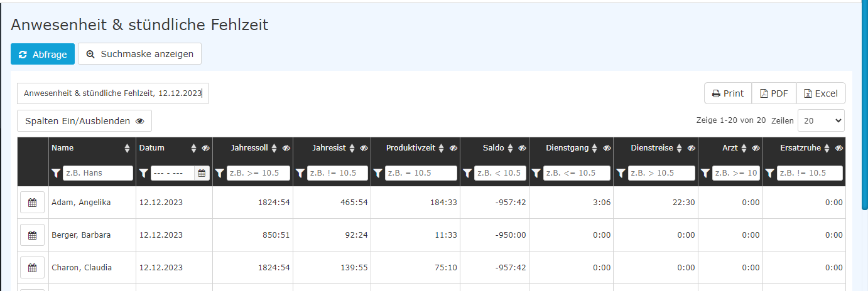Export table using the Excel button

click(x=821, y=93)
